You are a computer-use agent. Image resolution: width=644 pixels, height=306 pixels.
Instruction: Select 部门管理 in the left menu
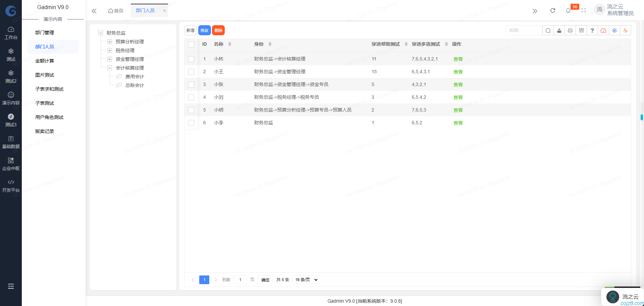pos(45,32)
